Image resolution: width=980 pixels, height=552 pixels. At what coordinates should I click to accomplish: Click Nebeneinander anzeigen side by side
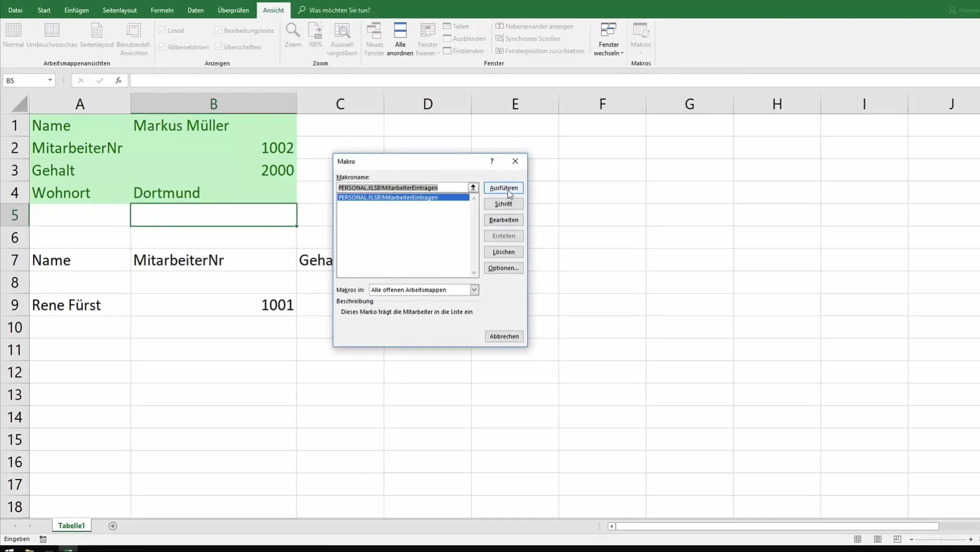pos(534,26)
